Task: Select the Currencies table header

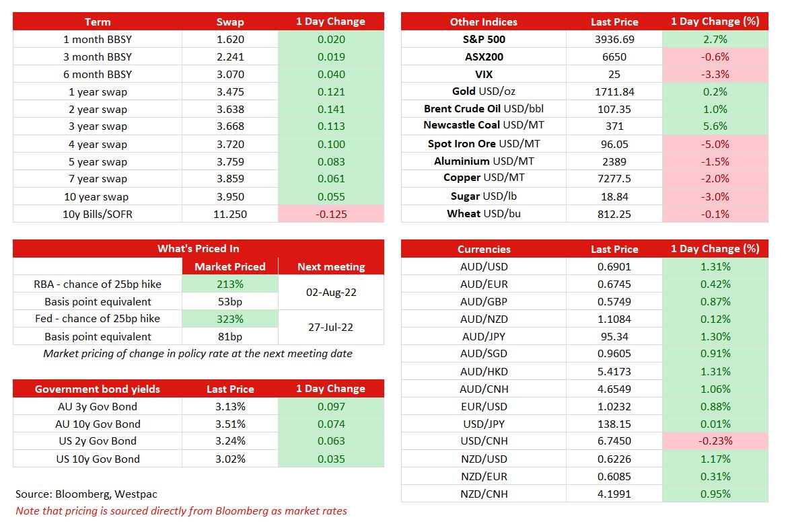Action: click(x=484, y=249)
